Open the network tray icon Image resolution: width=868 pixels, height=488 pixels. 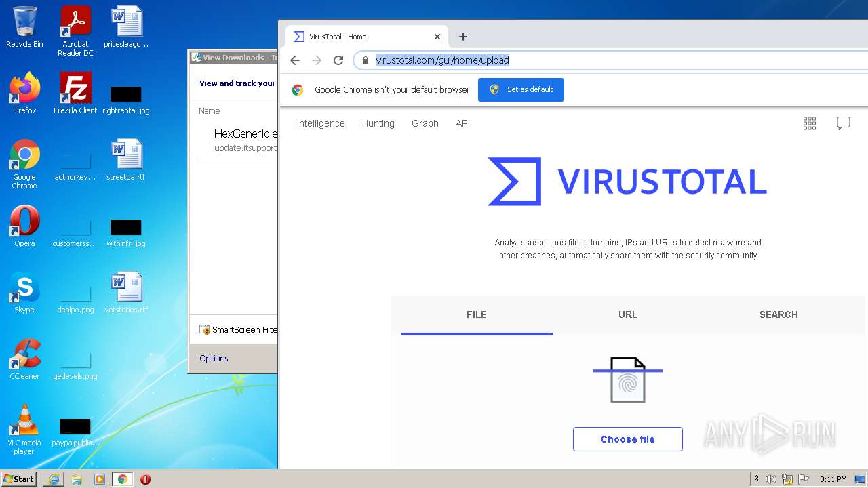787,479
